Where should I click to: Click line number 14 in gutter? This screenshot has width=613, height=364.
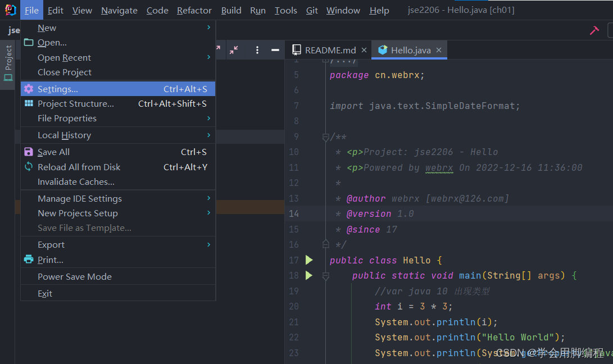[294, 214]
